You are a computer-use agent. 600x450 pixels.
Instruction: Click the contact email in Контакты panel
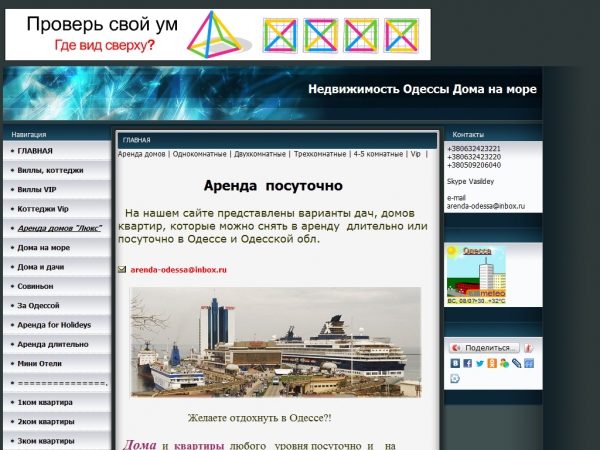pos(486,206)
